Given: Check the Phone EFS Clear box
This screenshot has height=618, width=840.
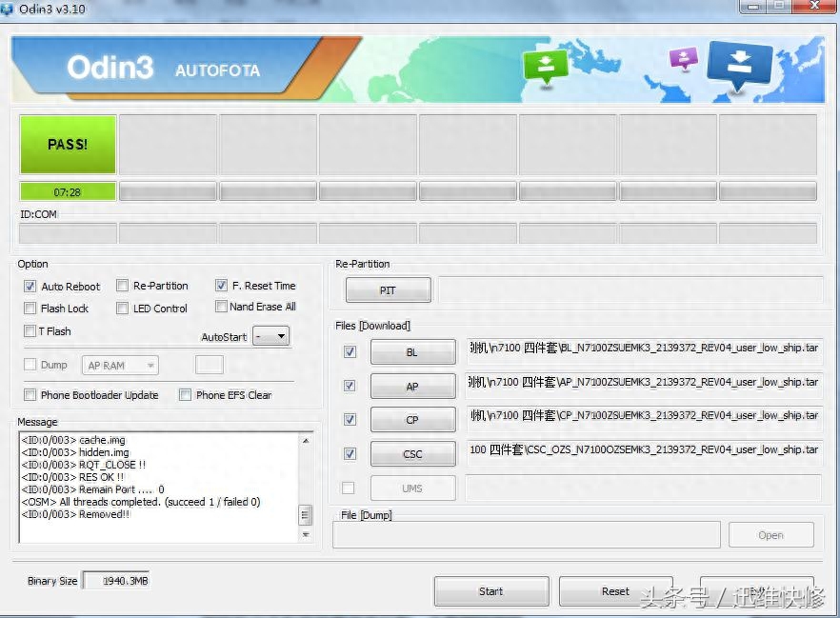Looking at the screenshot, I should [x=186, y=395].
